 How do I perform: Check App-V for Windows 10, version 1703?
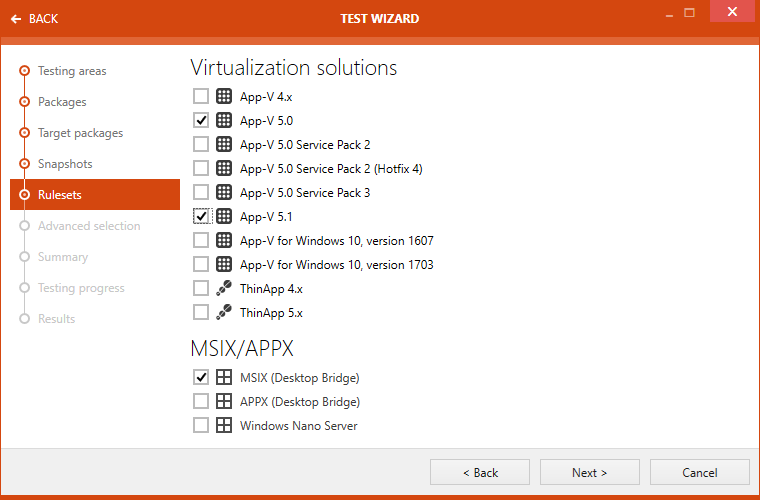(201, 264)
